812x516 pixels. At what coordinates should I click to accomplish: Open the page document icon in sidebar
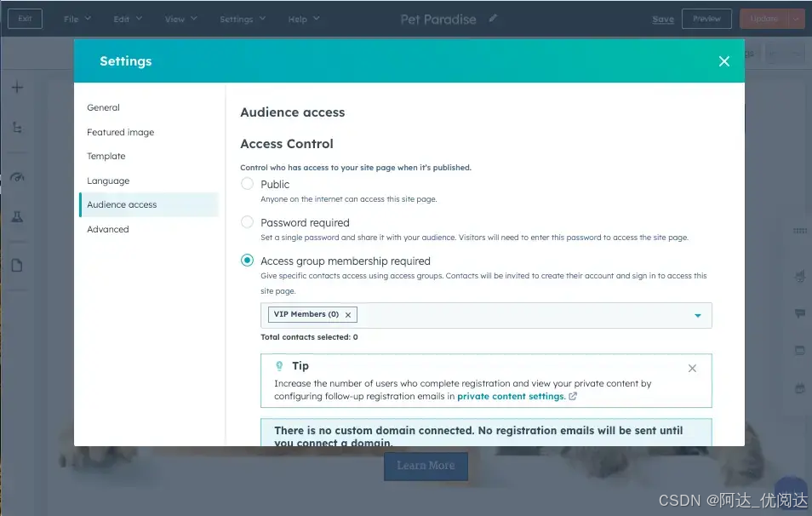pyautogui.click(x=17, y=266)
